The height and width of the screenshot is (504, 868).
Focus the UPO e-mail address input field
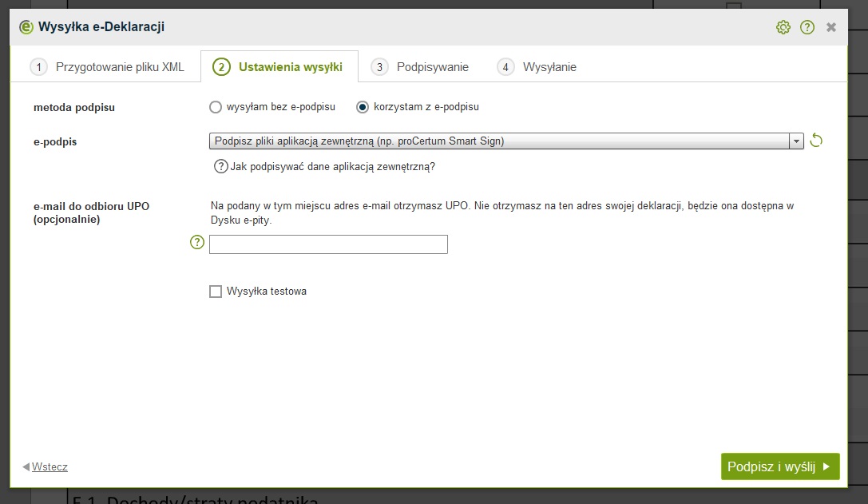click(328, 244)
